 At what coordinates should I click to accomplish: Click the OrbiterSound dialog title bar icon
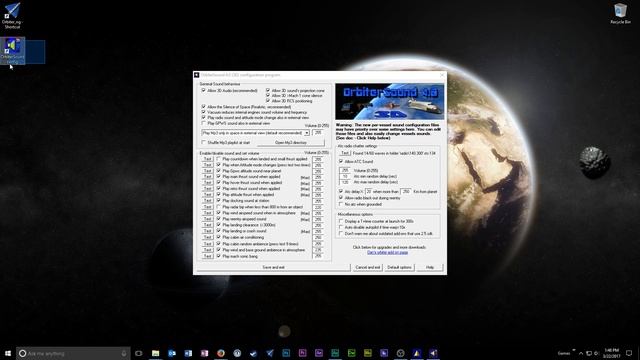197,75
